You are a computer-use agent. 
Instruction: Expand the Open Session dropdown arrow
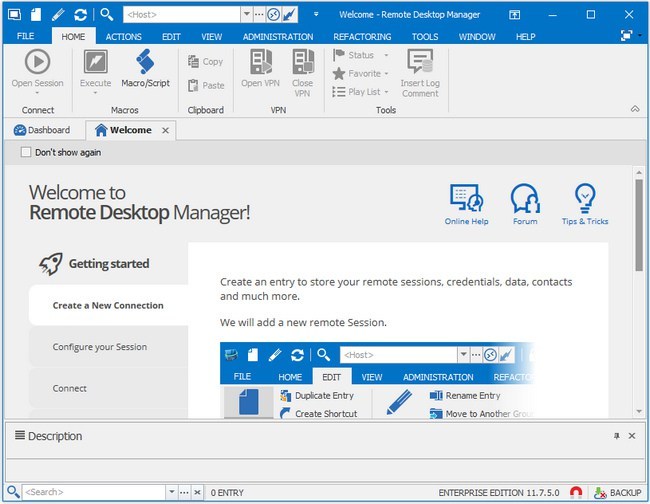point(37,93)
